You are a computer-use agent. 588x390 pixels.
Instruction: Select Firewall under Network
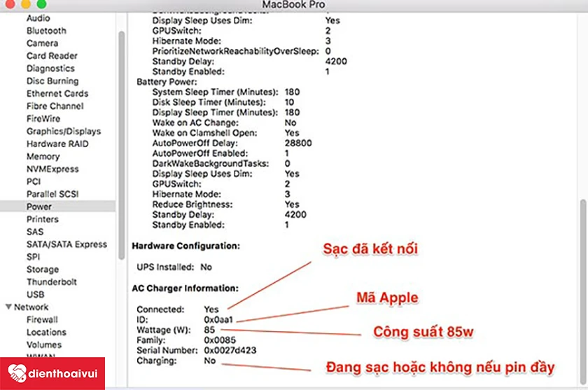42,320
